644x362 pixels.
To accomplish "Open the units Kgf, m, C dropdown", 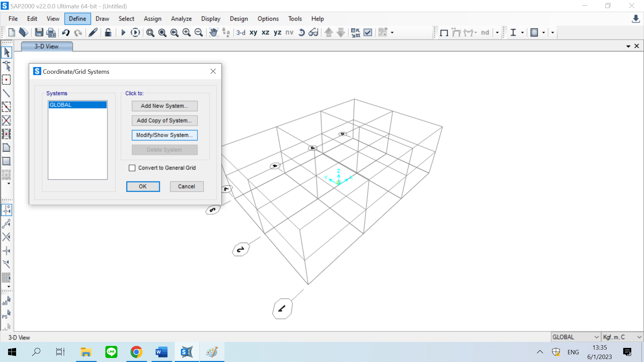I will [639, 337].
